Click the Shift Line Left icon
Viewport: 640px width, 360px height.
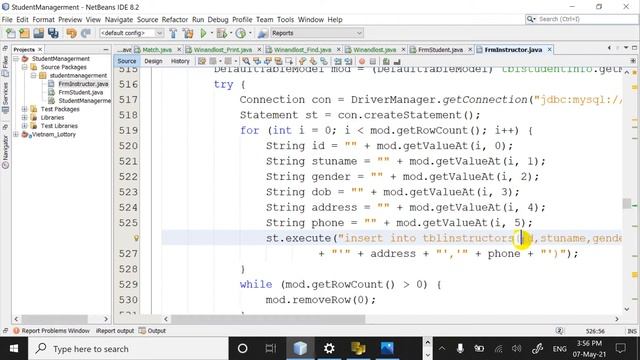click(338, 61)
